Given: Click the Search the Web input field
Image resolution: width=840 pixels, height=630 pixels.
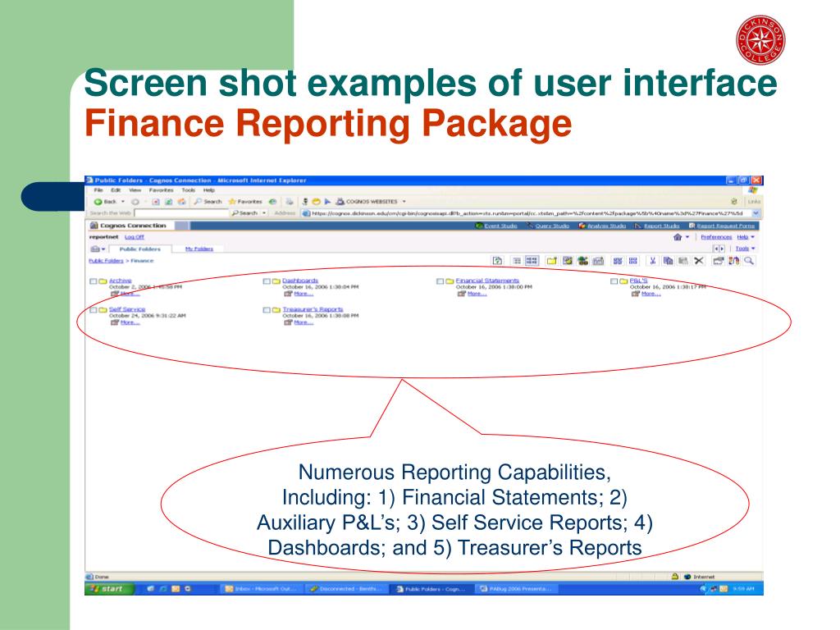Looking at the screenshot, I should [181, 213].
